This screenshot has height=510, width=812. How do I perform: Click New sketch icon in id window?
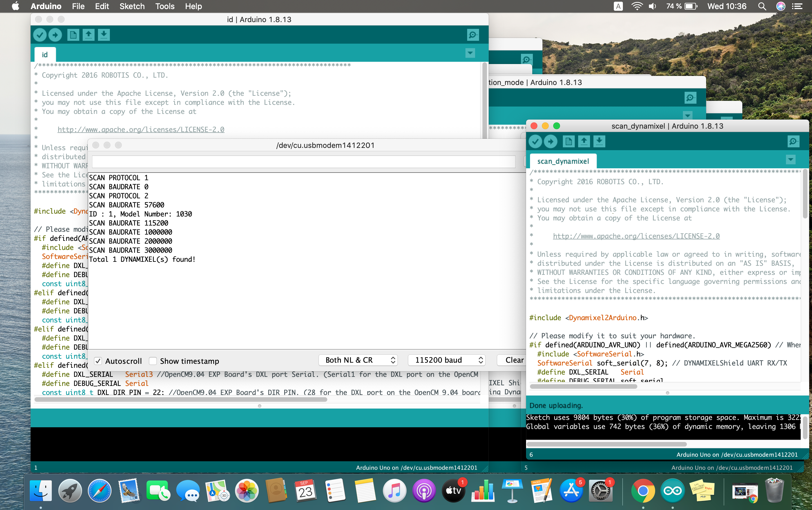[x=73, y=35]
